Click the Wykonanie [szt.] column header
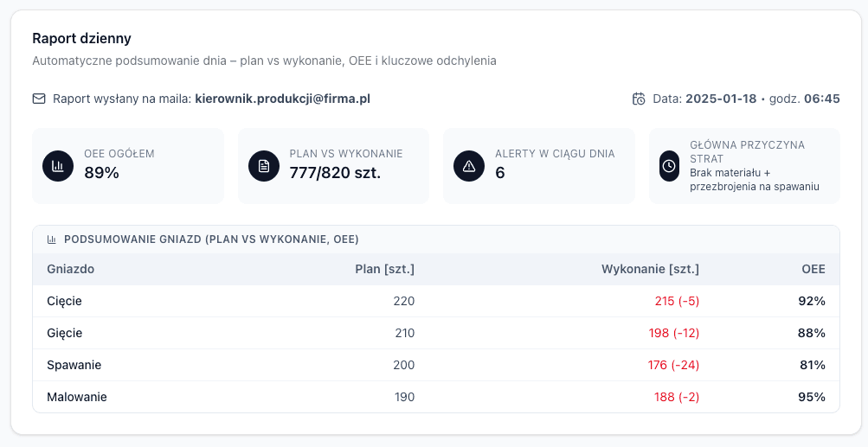868x447 pixels. (x=650, y=269)
